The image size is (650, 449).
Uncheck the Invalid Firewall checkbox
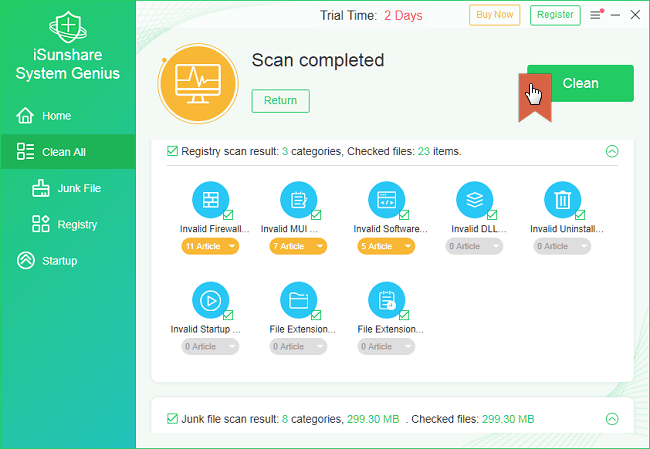228,215
